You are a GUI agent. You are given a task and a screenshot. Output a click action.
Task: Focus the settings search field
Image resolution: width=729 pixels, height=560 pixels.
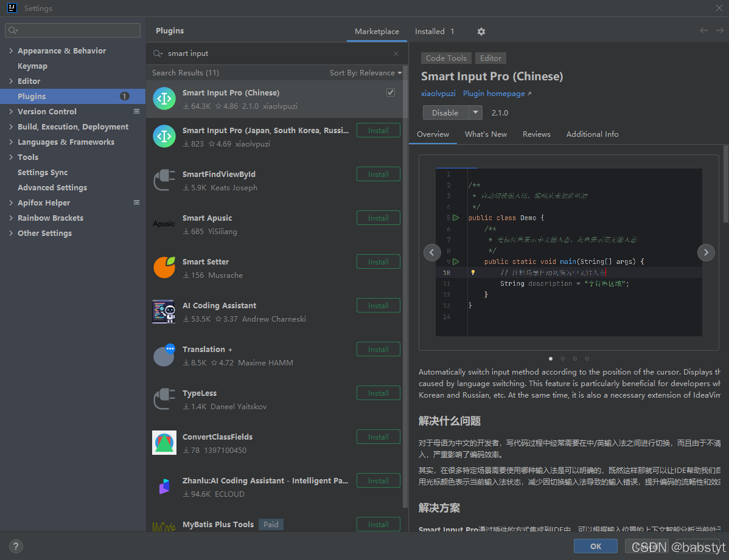pos(72,30)
